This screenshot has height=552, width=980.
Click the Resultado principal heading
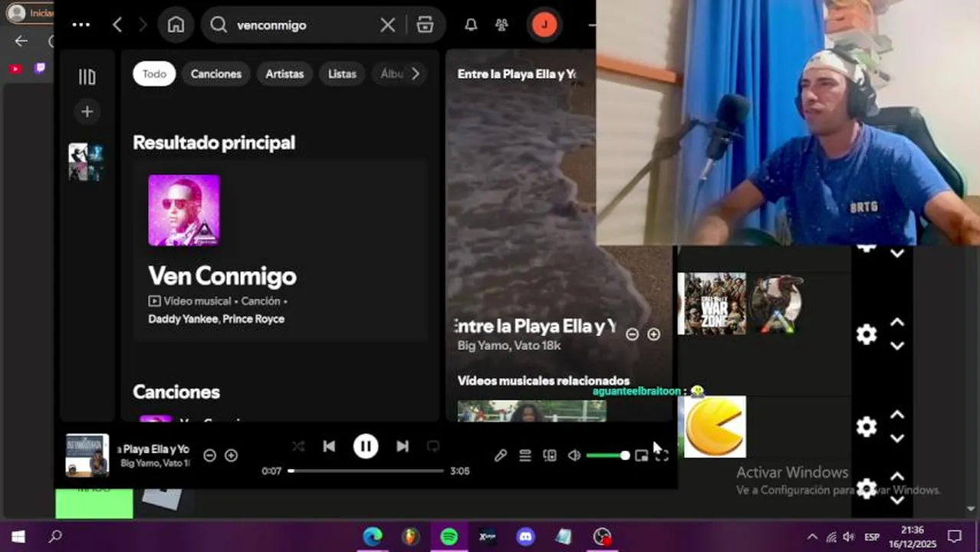(x=214, y=143)
